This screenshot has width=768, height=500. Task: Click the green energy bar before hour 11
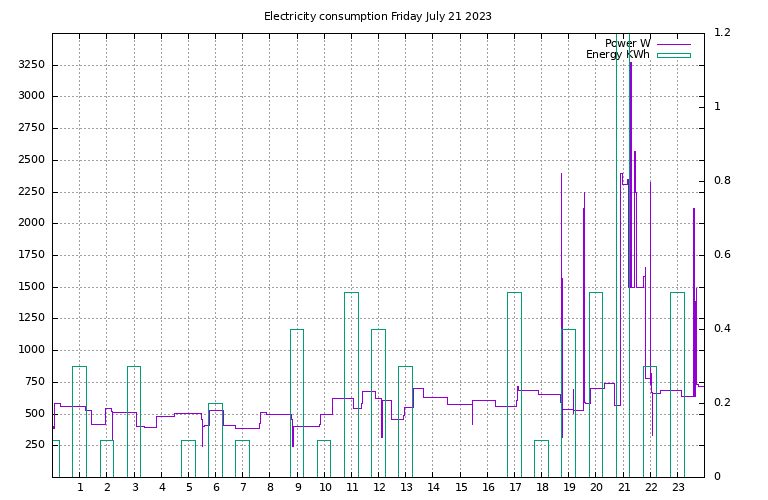[351, 384]
